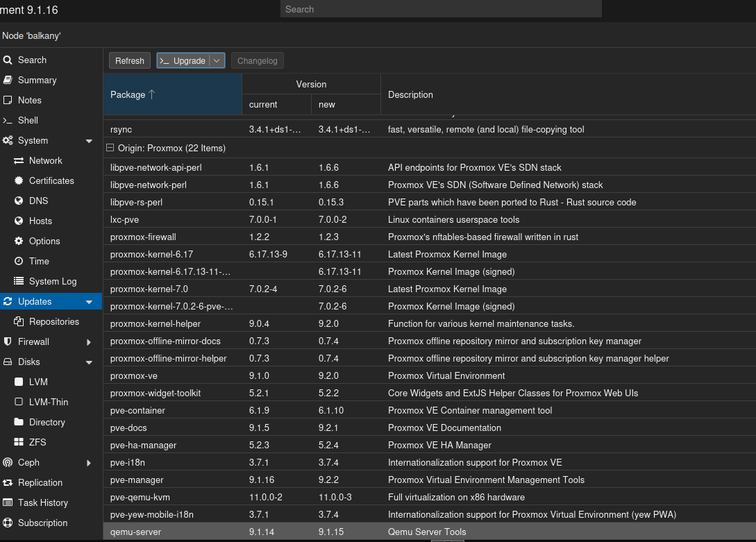Sort by the Package column header
This screenshot has height=542, width=756.
point(172,94)
